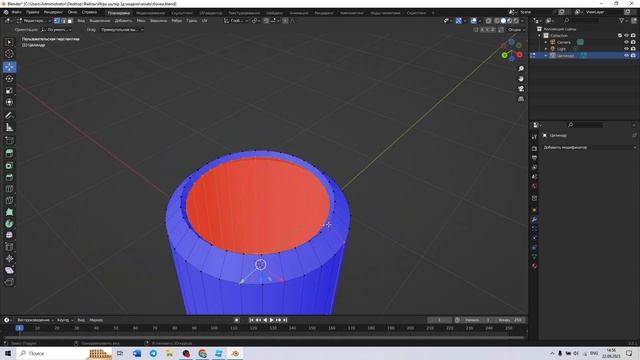Select the Extrude Region tool
Viewport: 640px width, 360px height.
click(x=9, y=153)
